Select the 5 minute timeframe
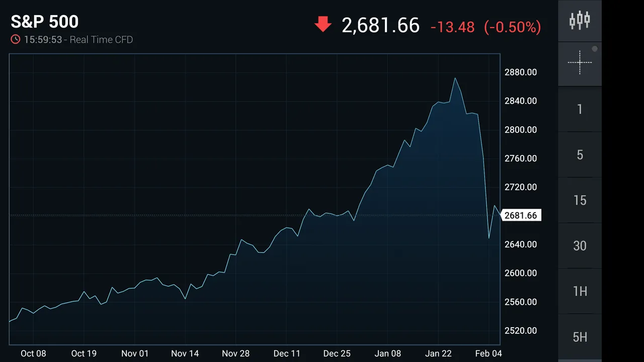Viewport: 644px width, 362px height. [580, 155]
